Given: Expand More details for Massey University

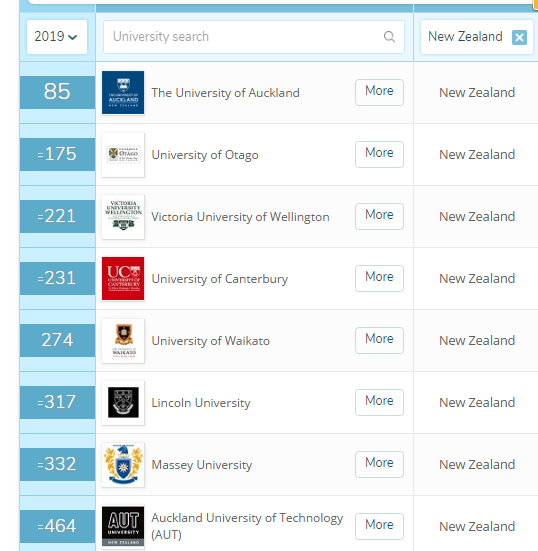Looking at the screenshot, I should point(379,464).
